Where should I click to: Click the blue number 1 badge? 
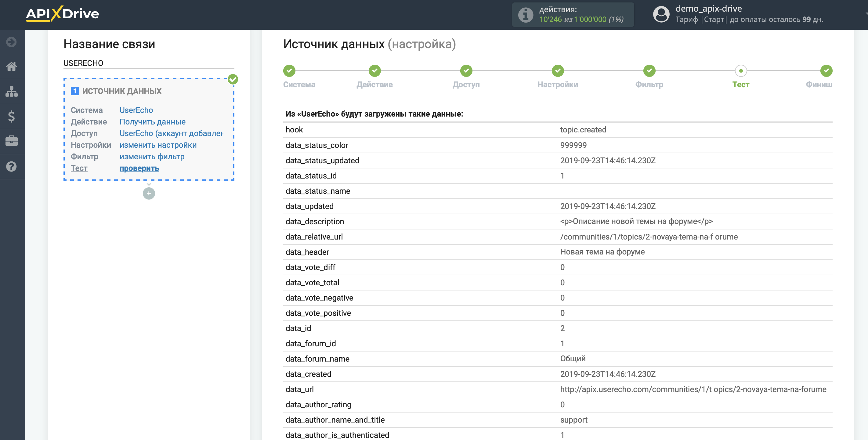[75, 91]
